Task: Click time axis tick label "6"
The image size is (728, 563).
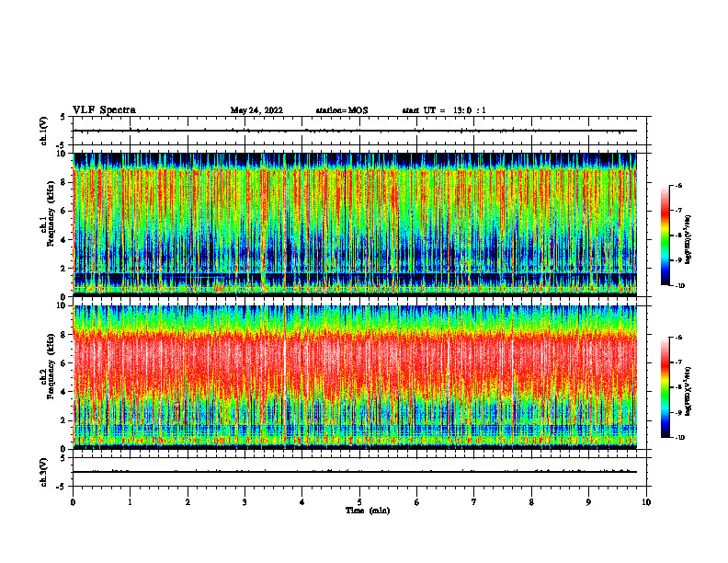Action: [x=417, y=502]
